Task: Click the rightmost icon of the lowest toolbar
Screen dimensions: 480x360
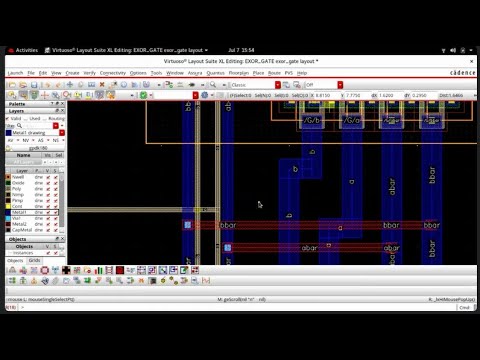Action: [206, 281]
